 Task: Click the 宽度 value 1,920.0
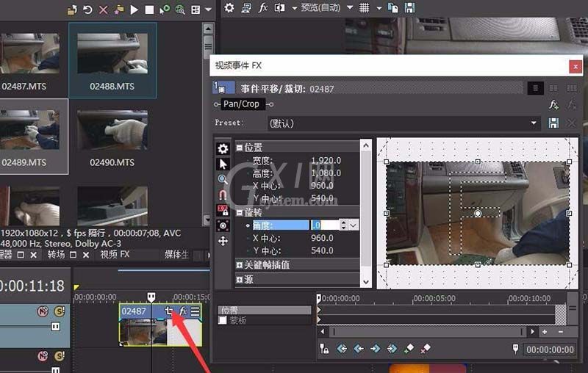tap(326, 160)
